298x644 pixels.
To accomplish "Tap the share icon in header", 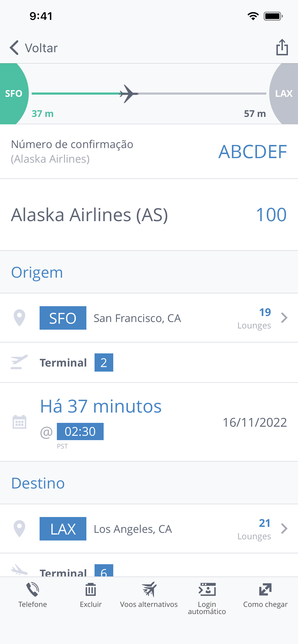I will [x=282, y=47].
